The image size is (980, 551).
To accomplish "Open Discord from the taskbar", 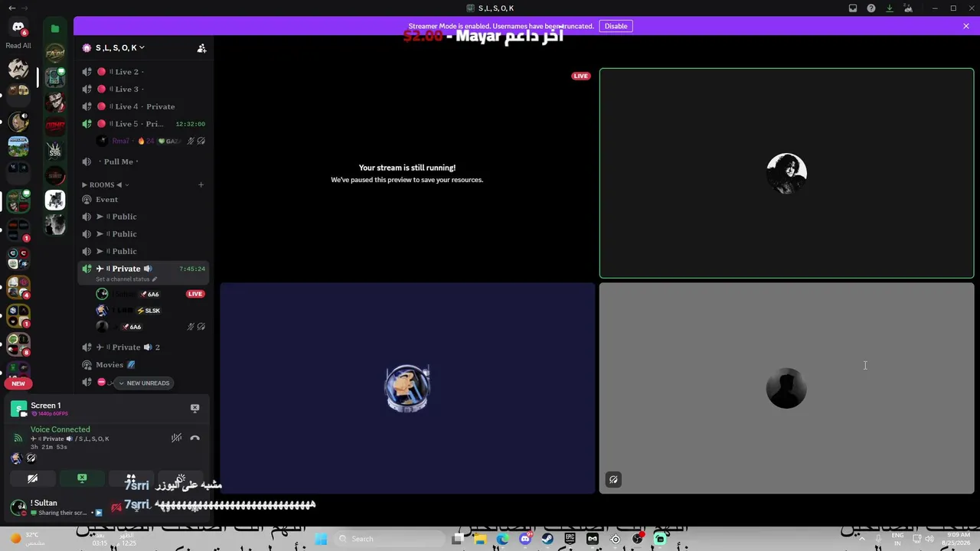I will coord(525,539).
